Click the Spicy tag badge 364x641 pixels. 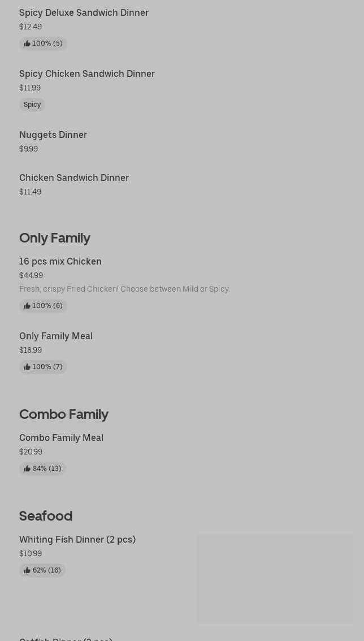[32, 105]
